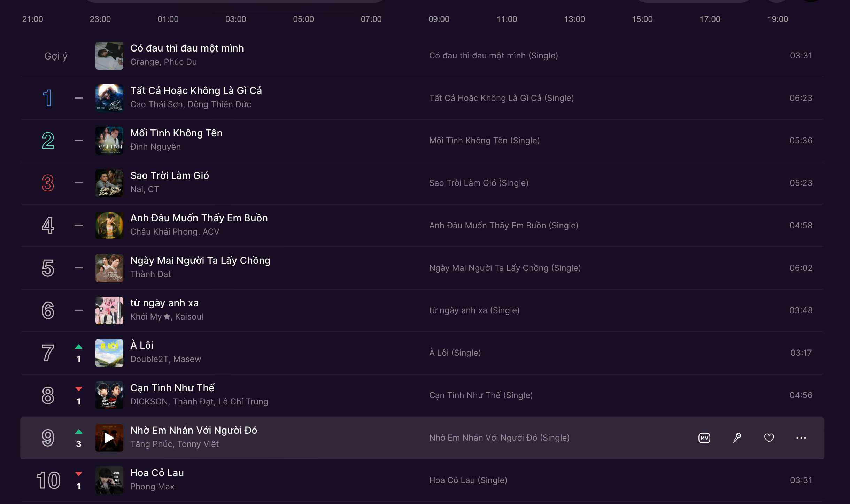This screenshot has width=850, height=504.
Task: Open the three-dots more options menu
Action: click(x=801, y=438)
